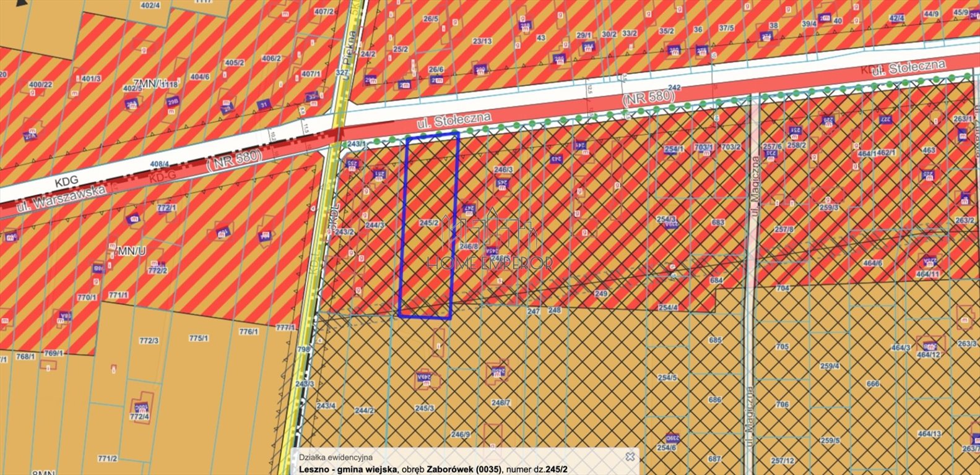Click building number 247 marker beside parcel 245/2
The height and width of the screenshot is (475, 980).
coord(469,208)
